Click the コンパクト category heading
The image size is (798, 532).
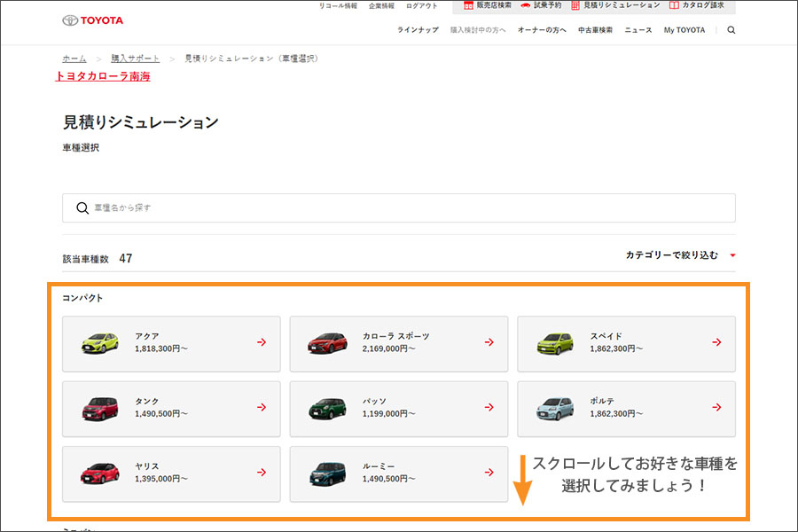[x=82, y=298]
